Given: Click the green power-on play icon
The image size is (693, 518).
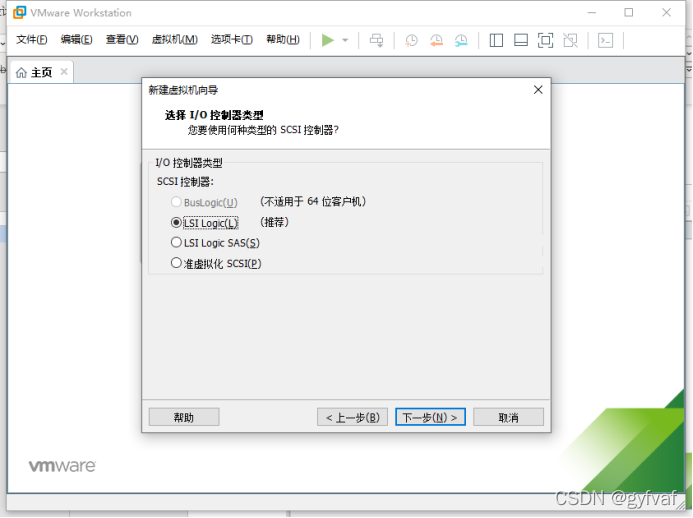Looking at the screenshot, I should [327, 40].
